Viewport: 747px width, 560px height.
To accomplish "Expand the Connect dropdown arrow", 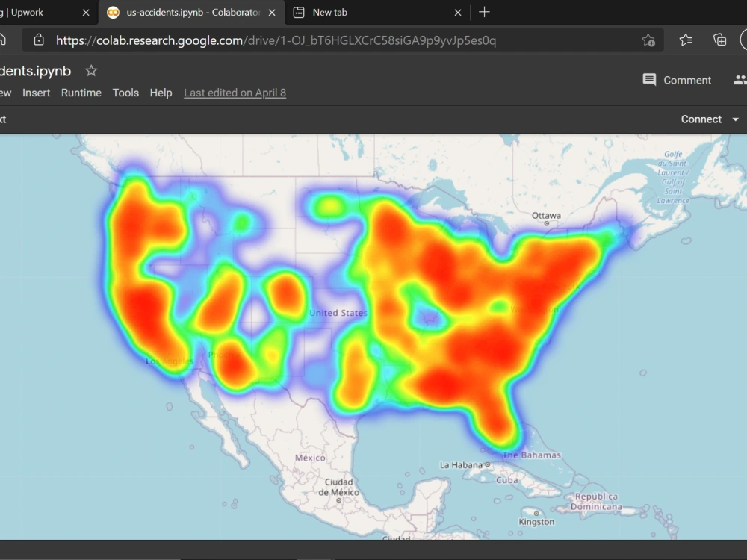I will point(735,119).
